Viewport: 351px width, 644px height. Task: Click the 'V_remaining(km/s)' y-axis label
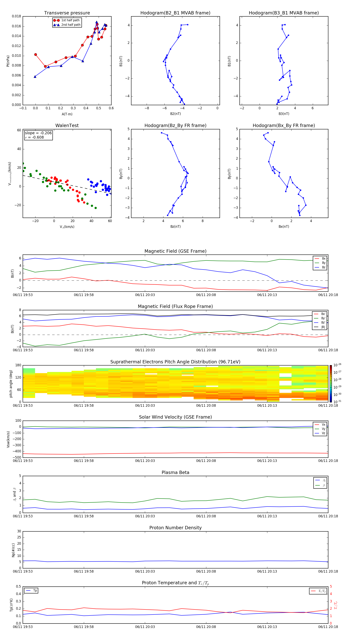(10, 173)
